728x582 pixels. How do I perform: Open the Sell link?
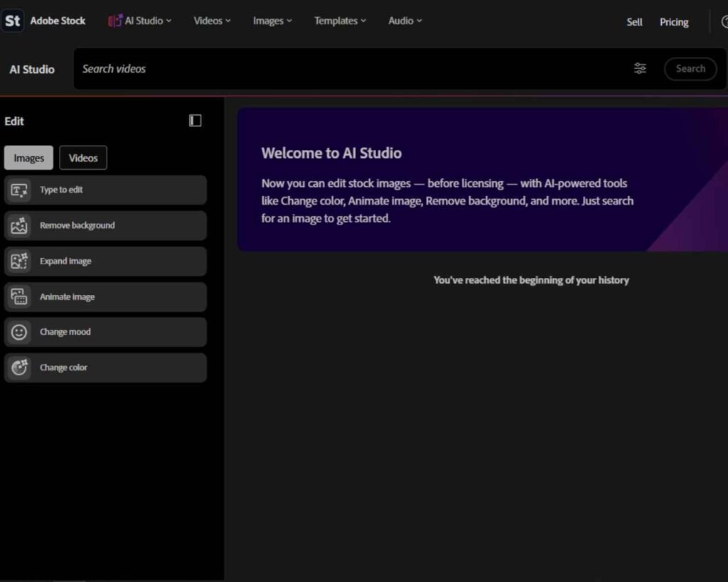(634, 22)
